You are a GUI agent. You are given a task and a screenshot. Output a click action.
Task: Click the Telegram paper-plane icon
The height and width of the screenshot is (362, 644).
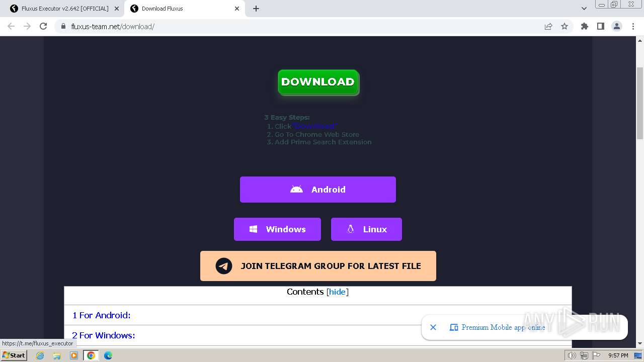click(224, 266)
